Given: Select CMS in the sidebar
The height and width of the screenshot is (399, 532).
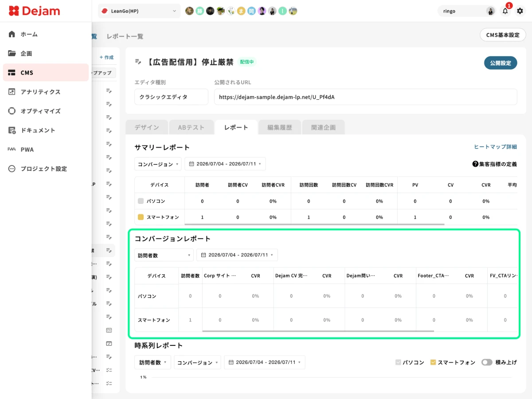Looking at the screenshot, I should (46, 72).
